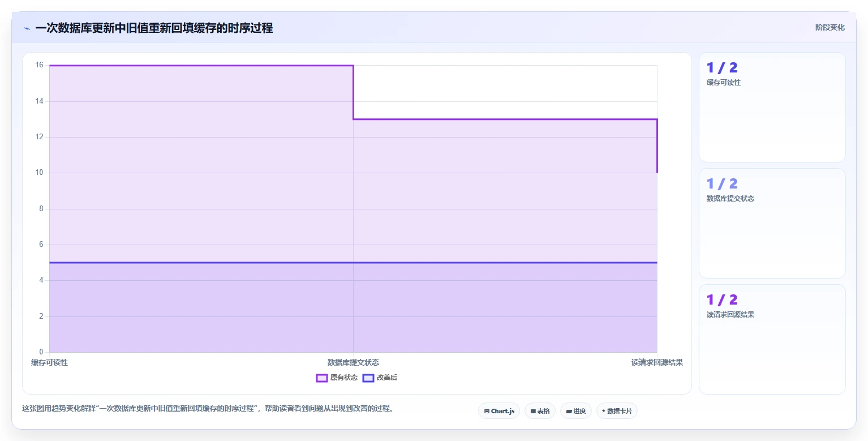Open the 缓存可读性 stat card
The height and width of the screenshot is (441, 868).
coord(772,108)
